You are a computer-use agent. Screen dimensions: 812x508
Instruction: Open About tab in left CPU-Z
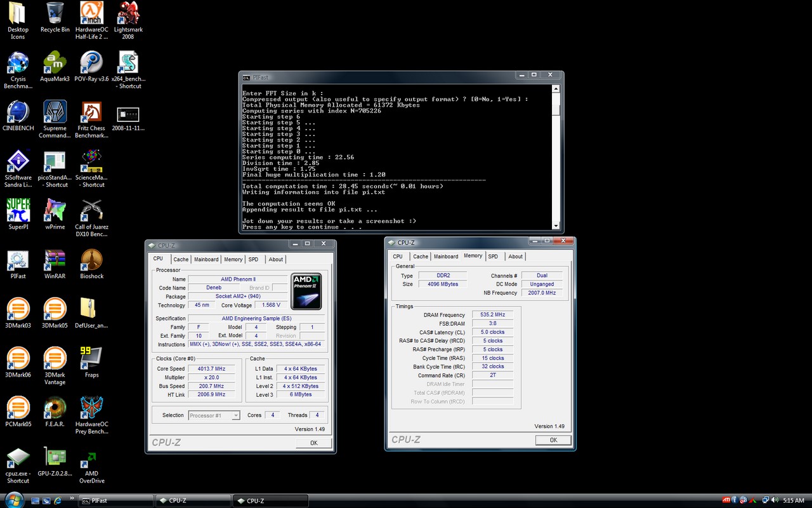276,259
